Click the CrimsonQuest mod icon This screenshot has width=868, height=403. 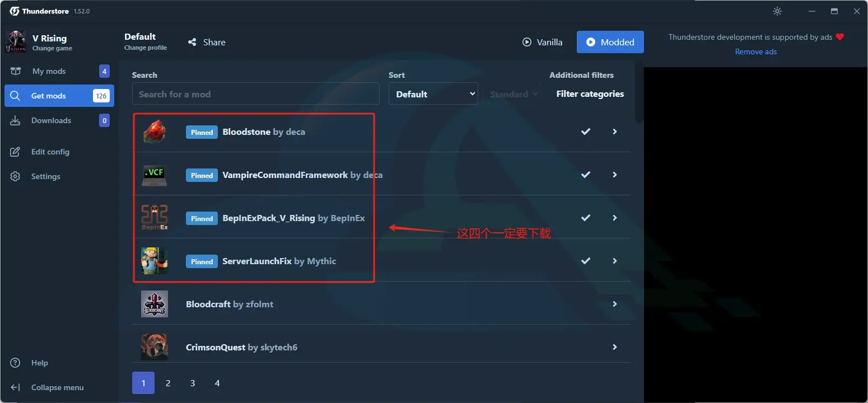[155, 347]
